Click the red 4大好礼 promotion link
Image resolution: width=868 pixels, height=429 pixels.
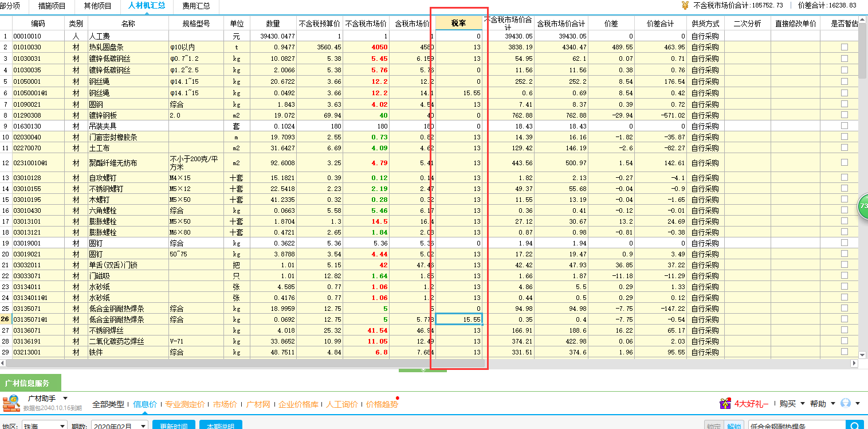[751, 404]
